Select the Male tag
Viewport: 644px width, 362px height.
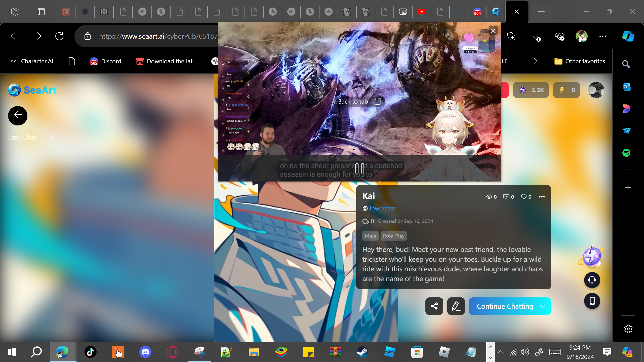point(370,236)
